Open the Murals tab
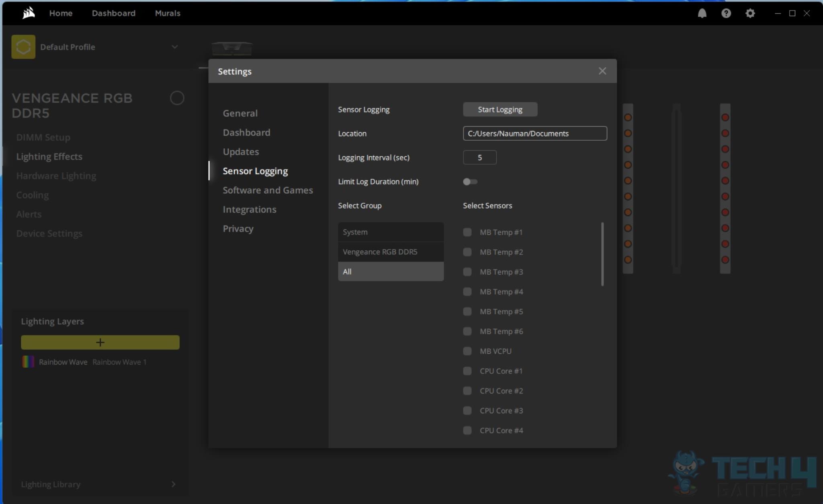Viewport: 823px width, 504px height. [x=168, y=13]
